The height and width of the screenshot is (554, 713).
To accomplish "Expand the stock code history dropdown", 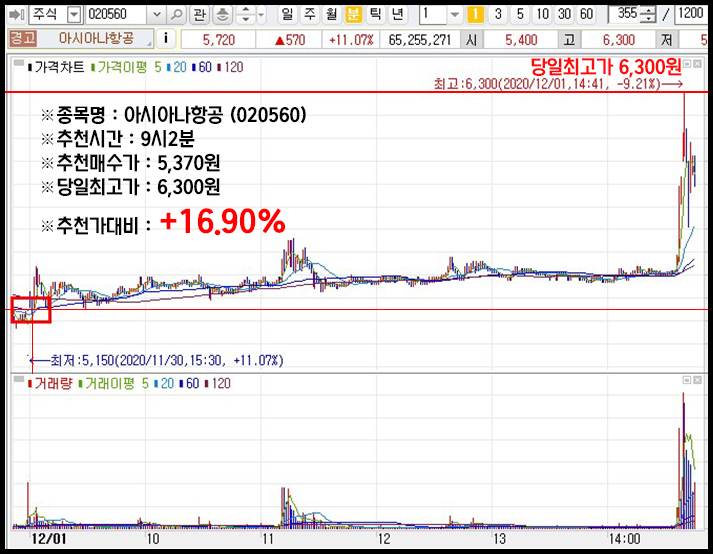I will (x=156, y=15).
